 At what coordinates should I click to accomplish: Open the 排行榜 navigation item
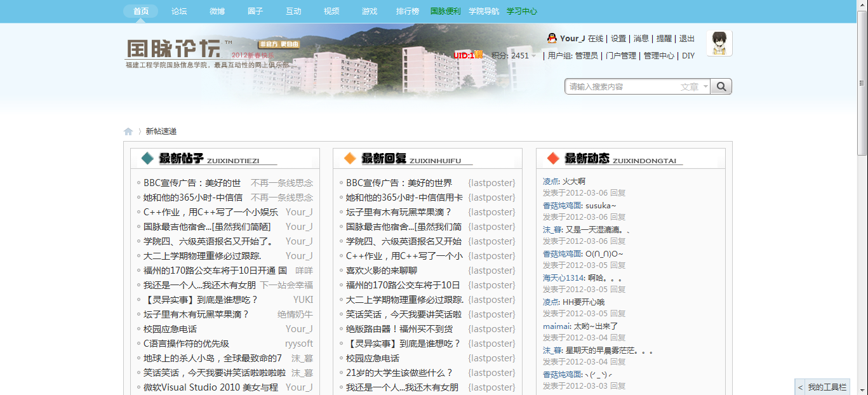tap(408, 11)
